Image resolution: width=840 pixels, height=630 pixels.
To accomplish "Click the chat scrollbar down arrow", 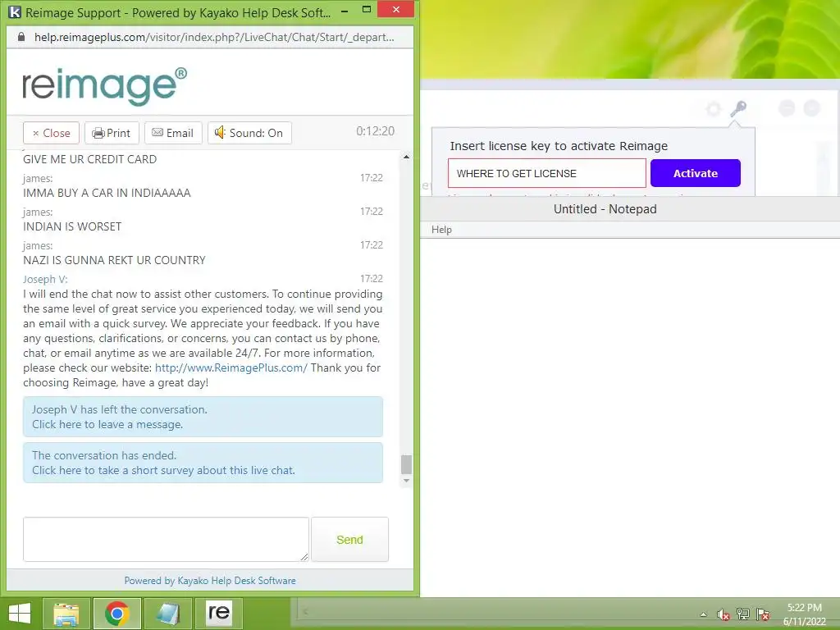I will tap(406, 481).
